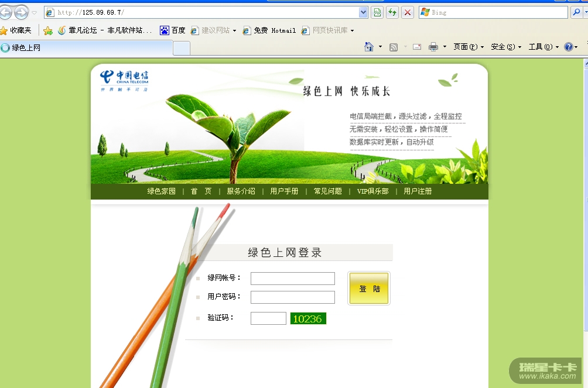Screen dimensions: 588x388
Task: Select the 绿色上网 browser tab
Action: pyautogui.click(x=86, y=47)
